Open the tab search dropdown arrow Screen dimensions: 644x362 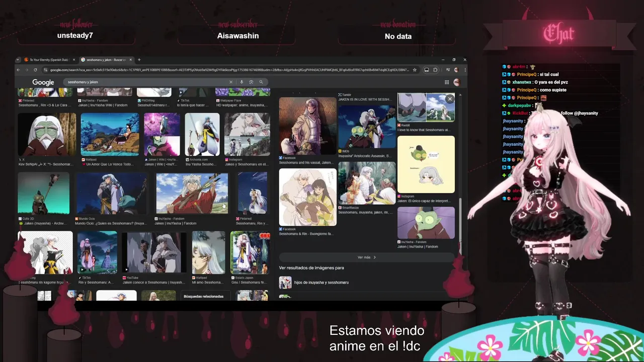click(x=18, y=60)
